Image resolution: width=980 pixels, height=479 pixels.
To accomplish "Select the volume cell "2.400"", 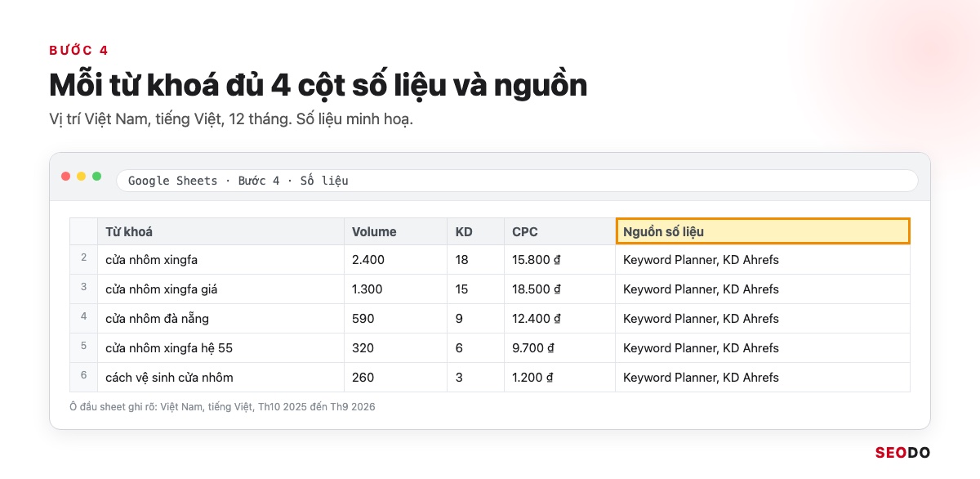I will tap(395, 260).
